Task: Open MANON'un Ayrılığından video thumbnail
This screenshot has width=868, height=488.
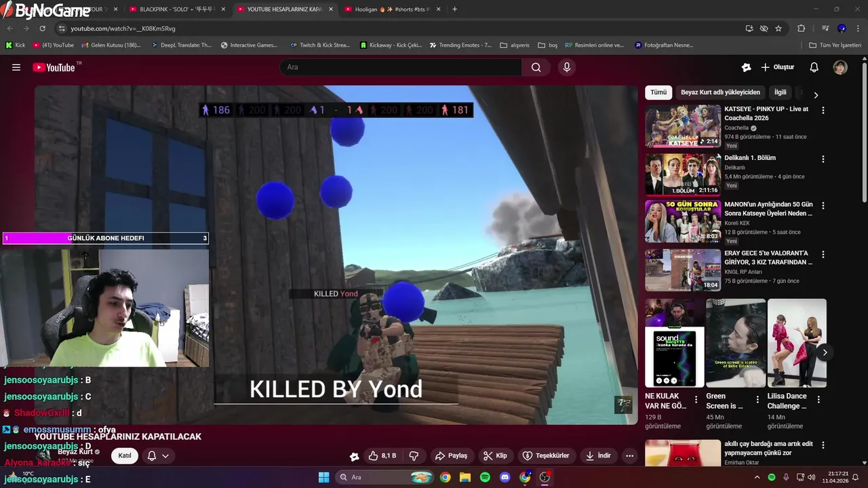Action: pyautogui.click(x=683, y=221)
